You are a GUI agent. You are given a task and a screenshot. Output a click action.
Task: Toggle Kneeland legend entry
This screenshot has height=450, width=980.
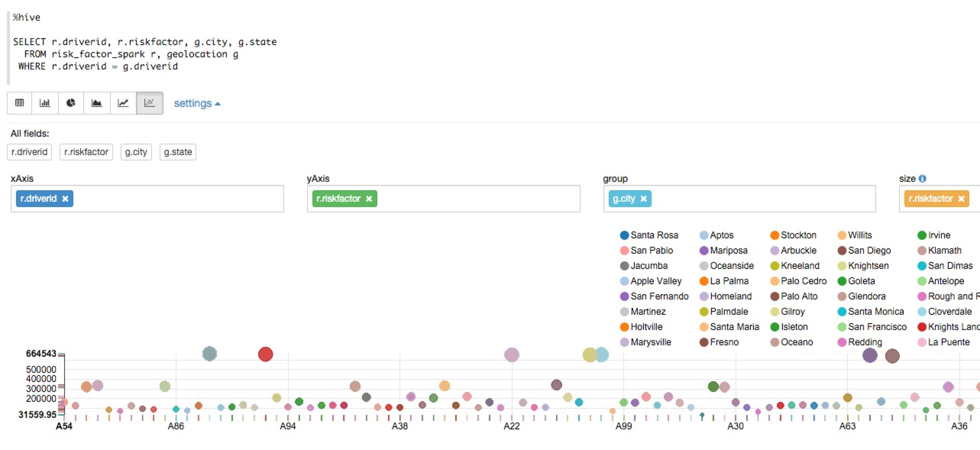point(795,265)
